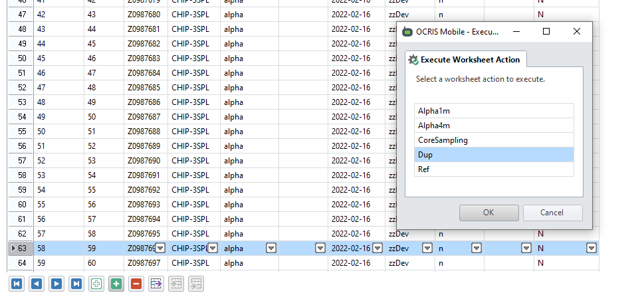This screenshot has height=295, width=644.
Task: Go to the next record
Action: click(x=56, y=284)
